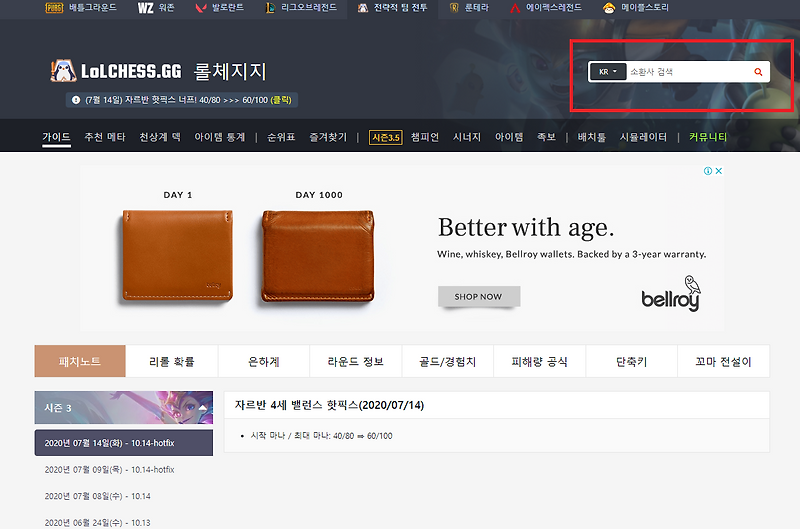Screen dimensions: 800x529
Task: Open 족보 in navigation
Action: click(x=546, y=137)
